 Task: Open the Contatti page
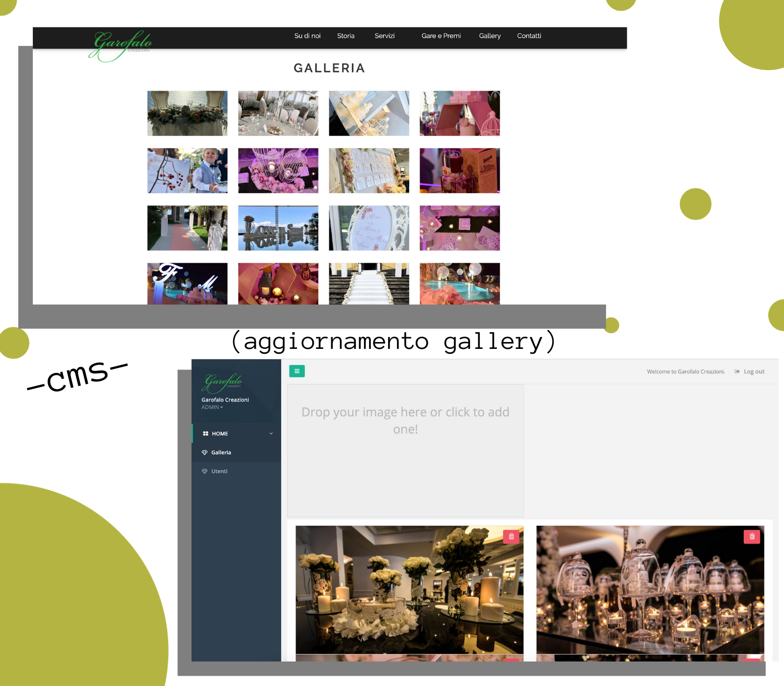pos(529,36)
